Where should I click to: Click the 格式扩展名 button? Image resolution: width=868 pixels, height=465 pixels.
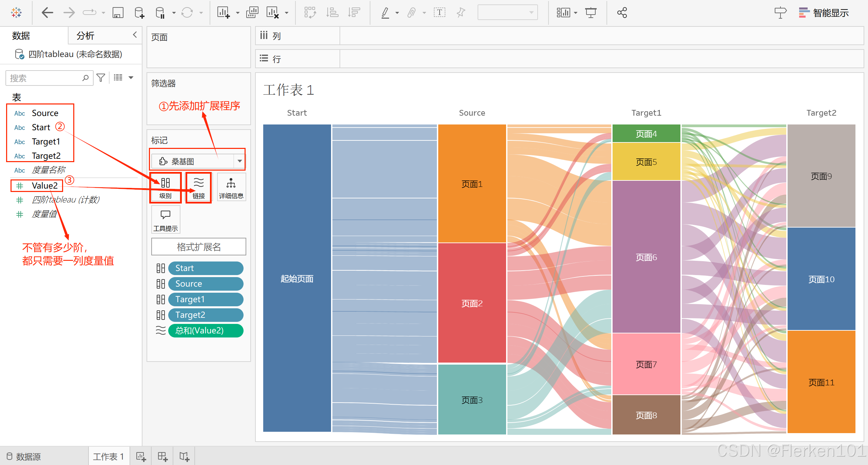(199, 247)
